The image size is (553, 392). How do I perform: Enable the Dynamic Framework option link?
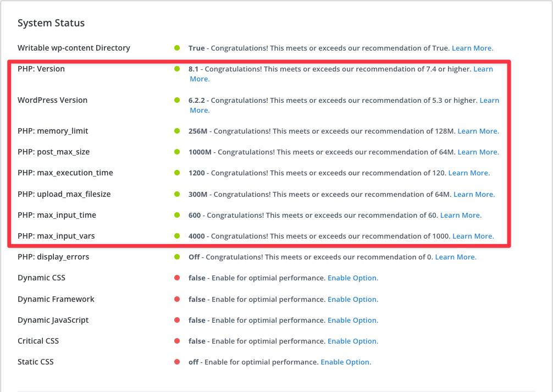(353, 300)
